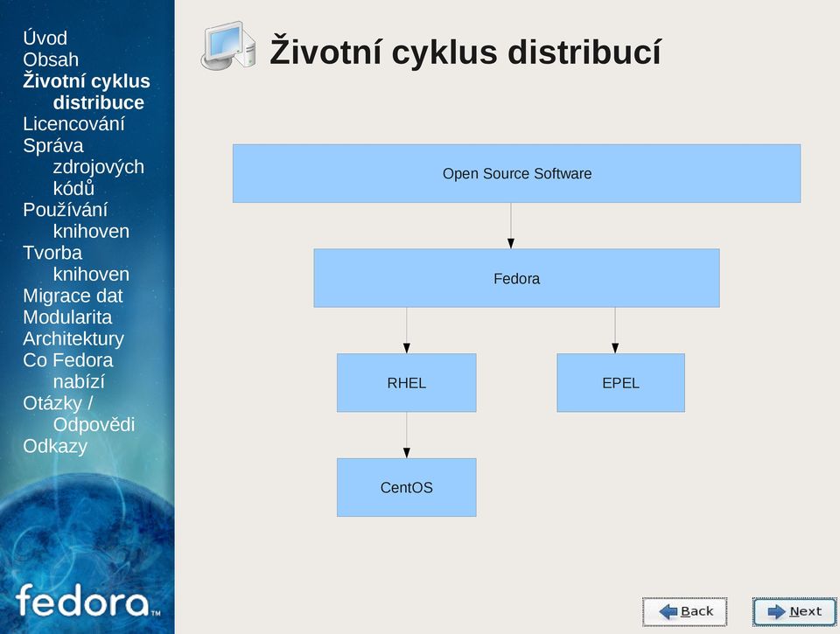The height and width of the screenshot is (634, 840).
Task: Click the Fedora logo in sidebar
Action: 87,601
